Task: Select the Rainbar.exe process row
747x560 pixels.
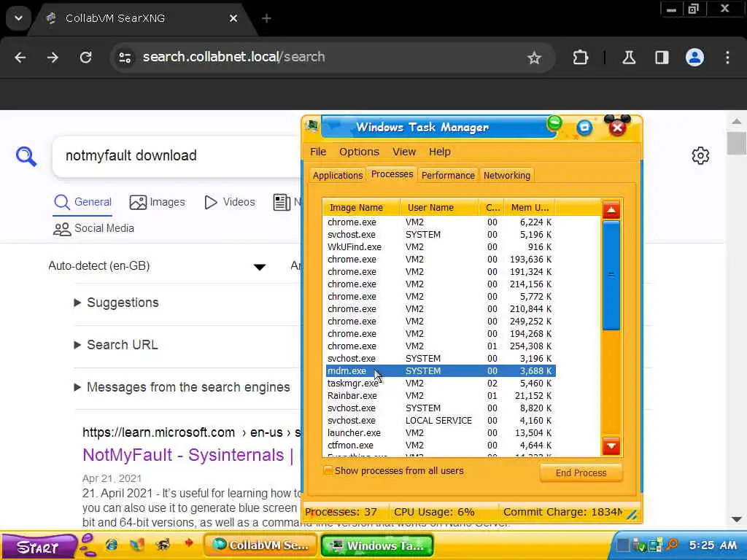Action: [440, 396]
